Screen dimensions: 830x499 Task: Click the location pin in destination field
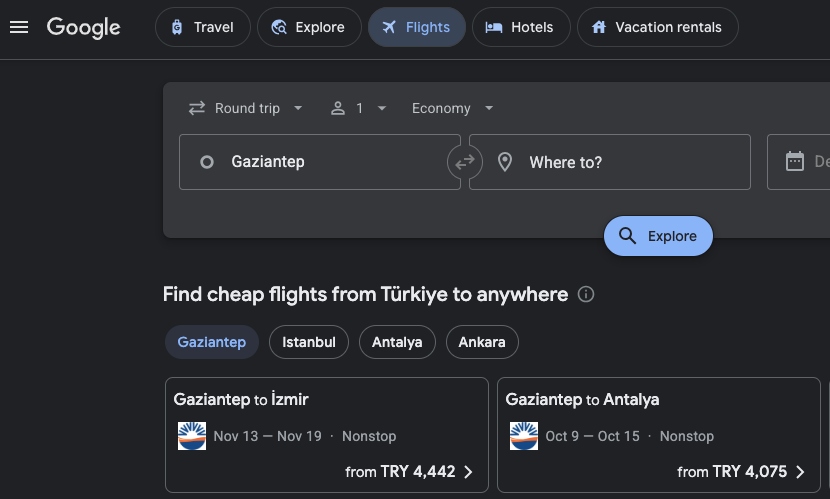505,162
